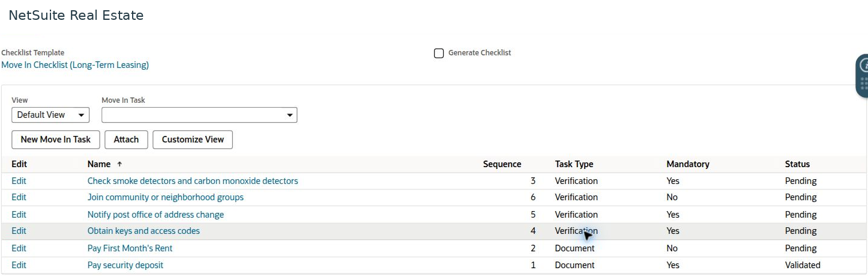The width and height of the screenshot is (868, 276).
Task: Click the grid dots icon on right edge
Action: [864, 84]
